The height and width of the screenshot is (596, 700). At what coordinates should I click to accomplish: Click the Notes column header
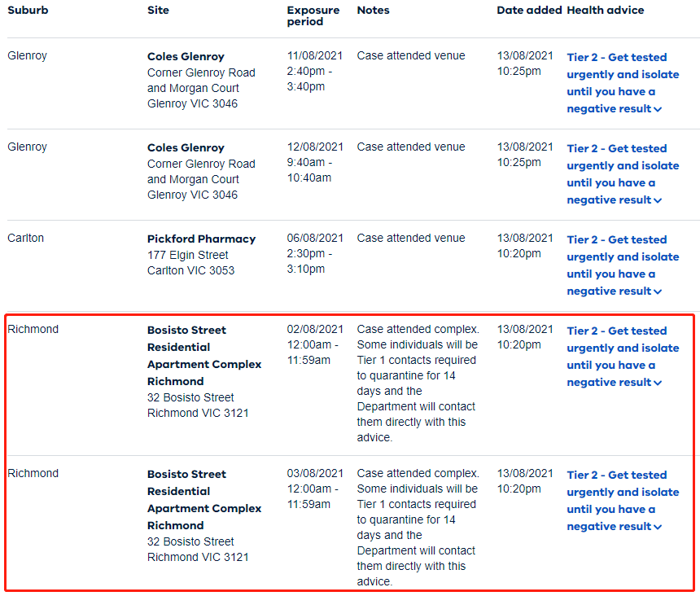point(373,11)
